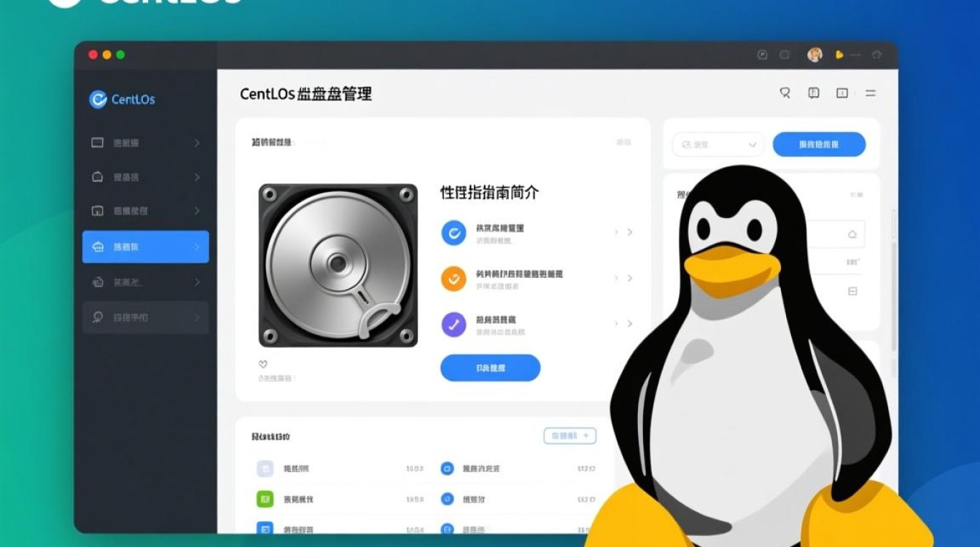Click the green tile icon in the bottom list

[x=264, y=499]
